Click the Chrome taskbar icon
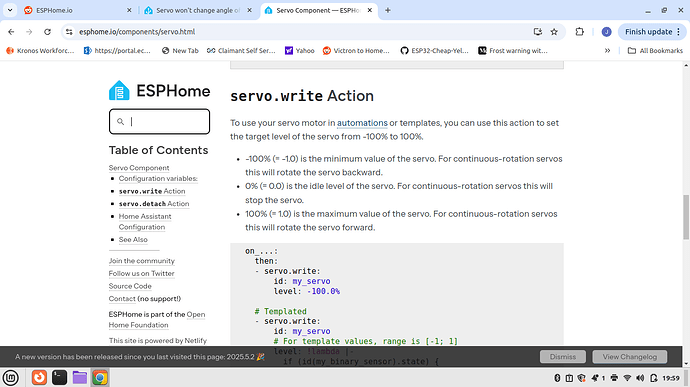Viewport: 690px width, 387px height. tap(100, 377)
